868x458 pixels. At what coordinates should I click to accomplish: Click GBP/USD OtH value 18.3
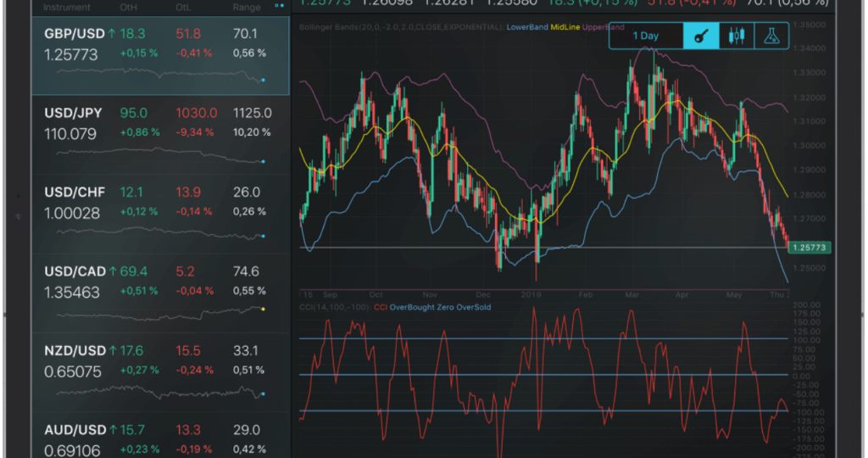pos(132,34)
